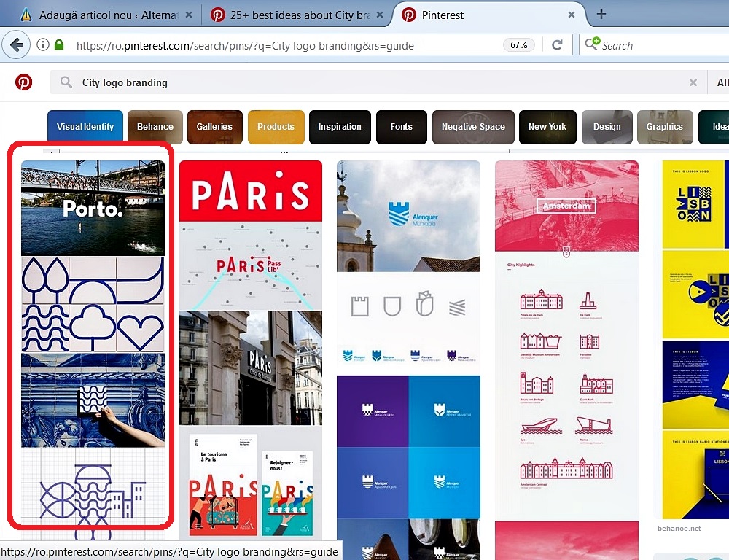Click the 67% zoom level indicator
This screenshot has height=560, width=729.
tap(518, 45)
